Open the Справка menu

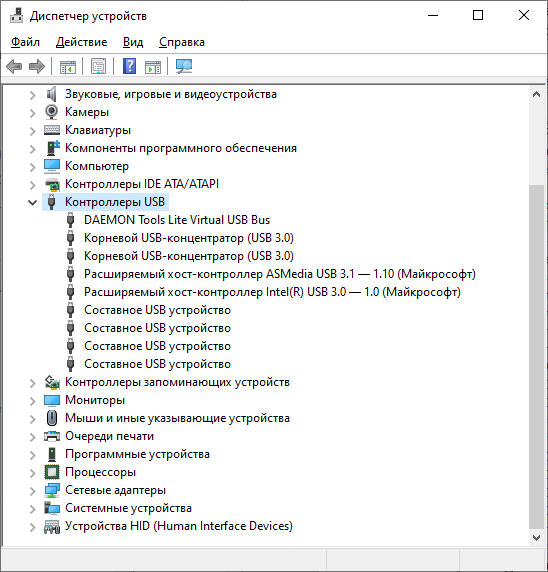(x=182, y=42)
